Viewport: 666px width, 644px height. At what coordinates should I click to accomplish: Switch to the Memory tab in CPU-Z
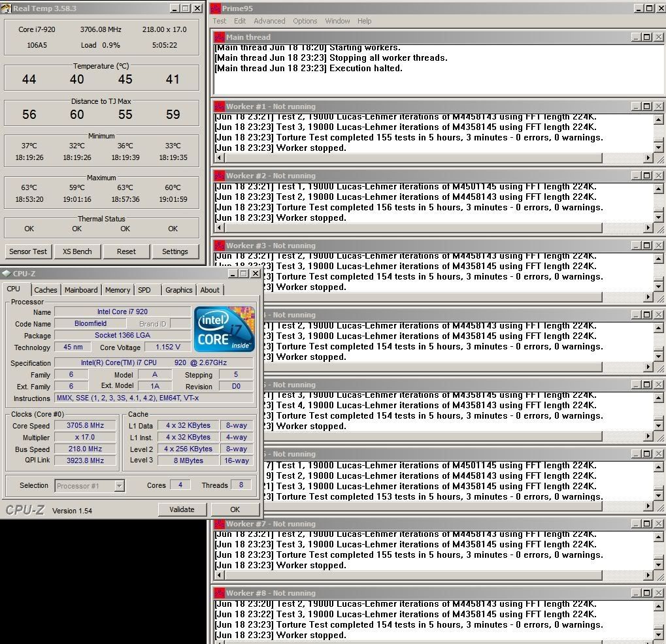tap(118, 290)
